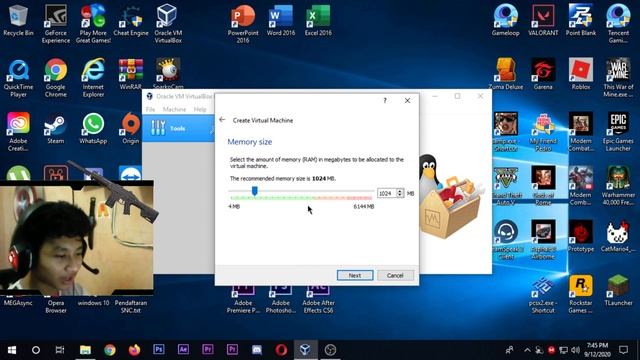640x360 pixels.
Task: Open the Windows Start menu
Action: pos(12,350)
